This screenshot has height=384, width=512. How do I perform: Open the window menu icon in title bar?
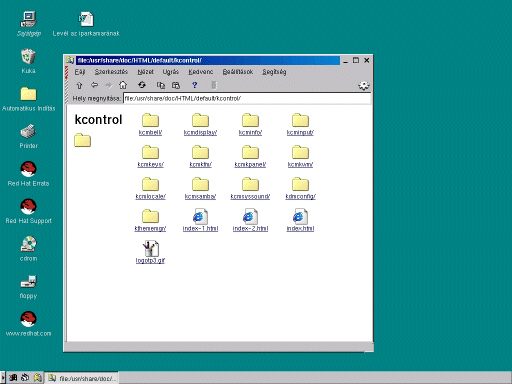coord(70,60)
